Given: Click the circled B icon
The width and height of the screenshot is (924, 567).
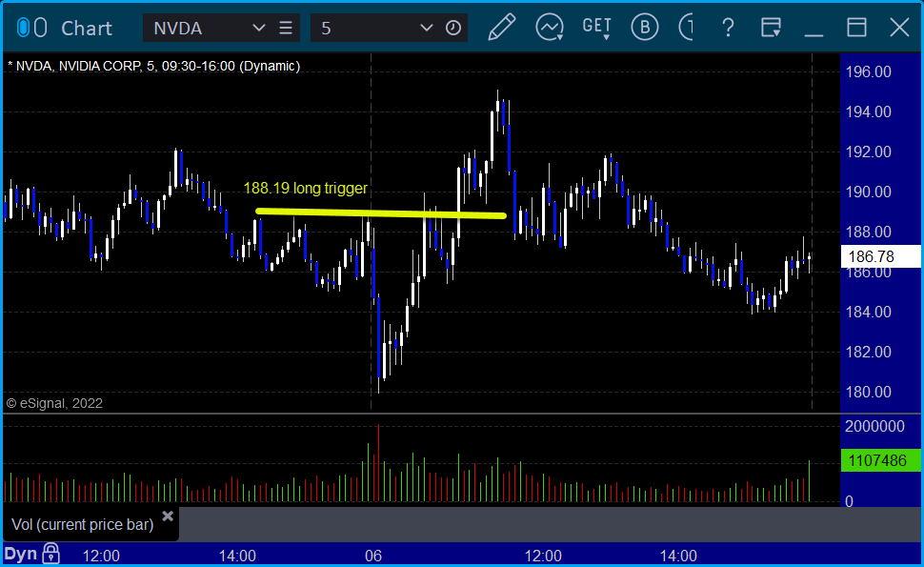Looking at the screenshot, I should [x=645, y=28].
